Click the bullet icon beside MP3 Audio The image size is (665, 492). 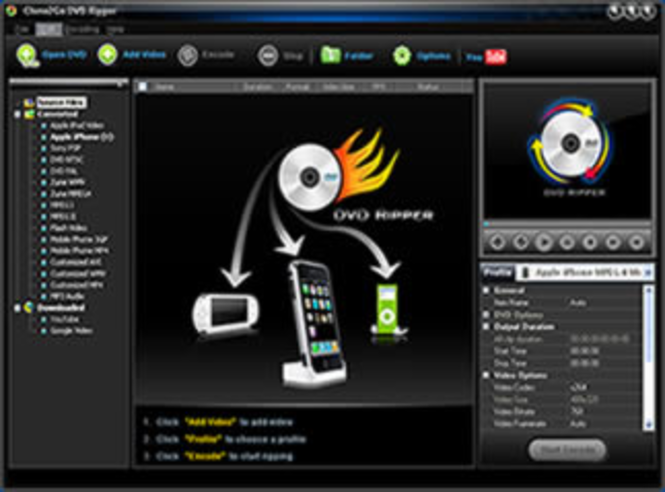(x=43, y=296)
